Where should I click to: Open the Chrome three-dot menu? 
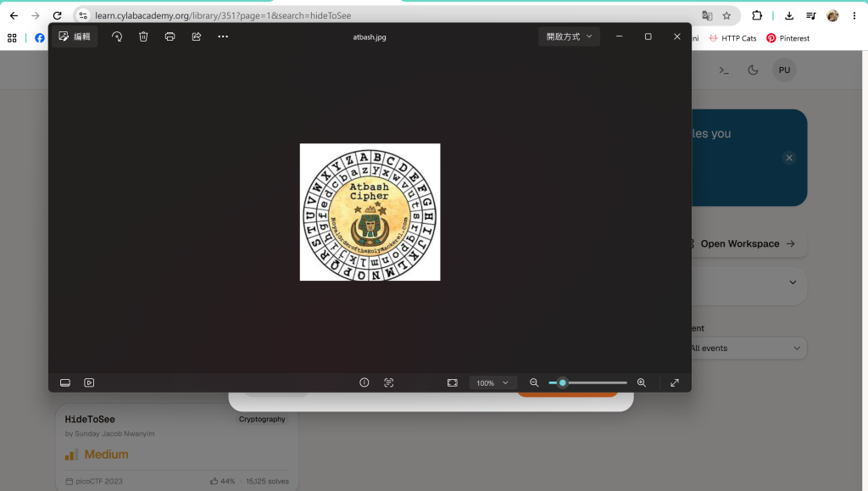(854, 15)
